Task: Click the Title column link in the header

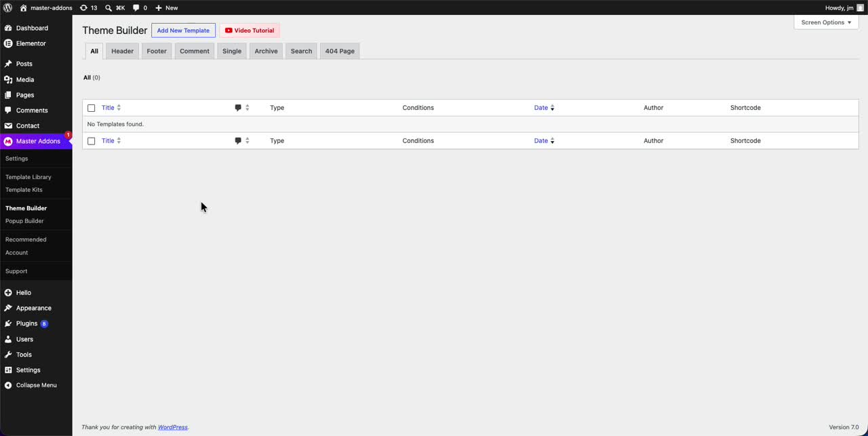Action: point(108,108)
